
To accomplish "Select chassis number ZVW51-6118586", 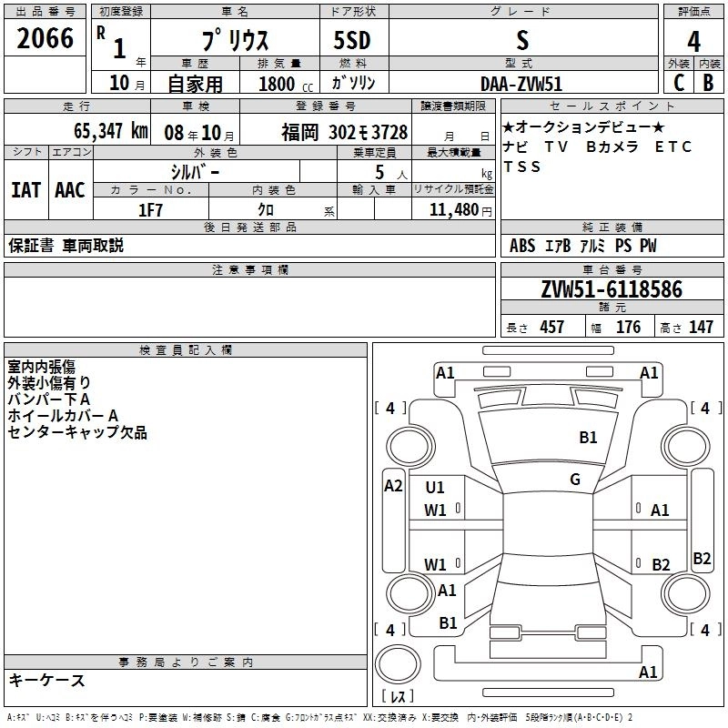I will coord(612,289).
